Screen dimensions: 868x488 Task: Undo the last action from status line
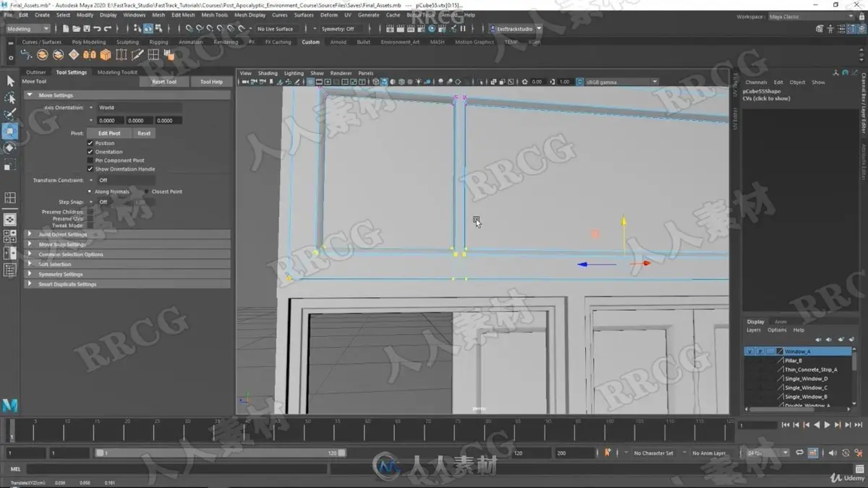97,29
